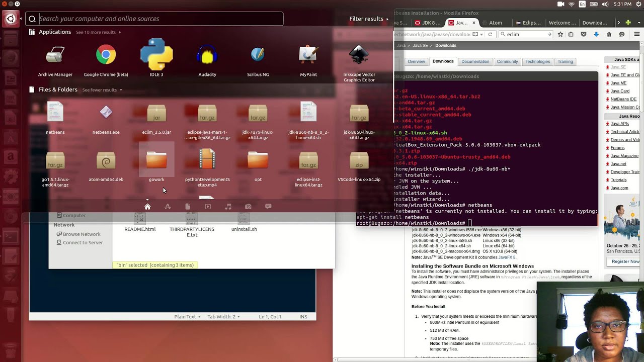Switch to Eclipse tab in Firefox

(528, 23)
